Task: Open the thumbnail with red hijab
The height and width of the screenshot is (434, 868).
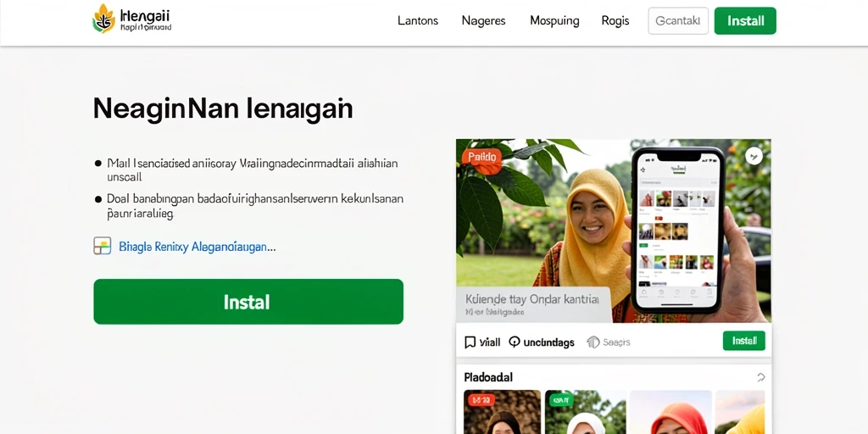Action: click(x=671, y=412)
